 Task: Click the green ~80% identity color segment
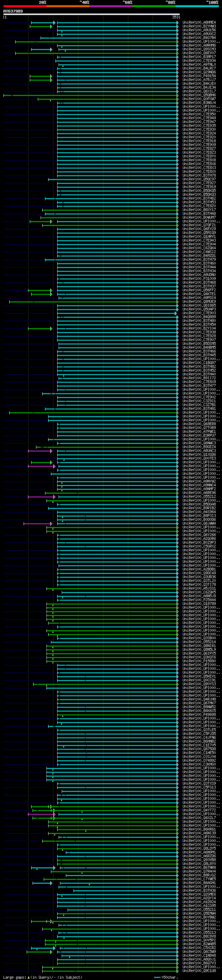coord(154,6)
